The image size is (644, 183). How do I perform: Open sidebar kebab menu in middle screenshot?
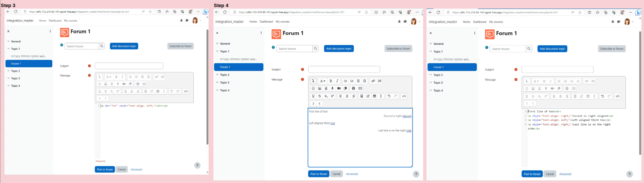pyautogui.click(x=261, y=33)
